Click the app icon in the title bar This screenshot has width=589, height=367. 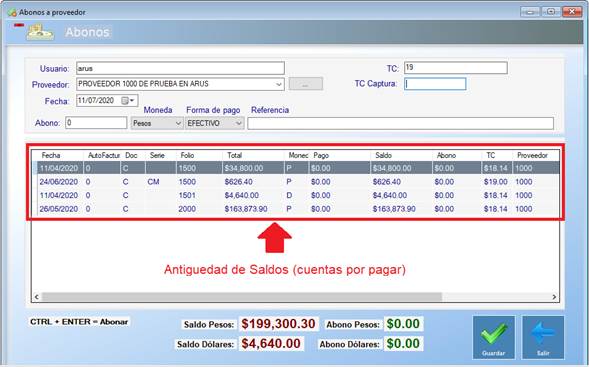point(12,12)
